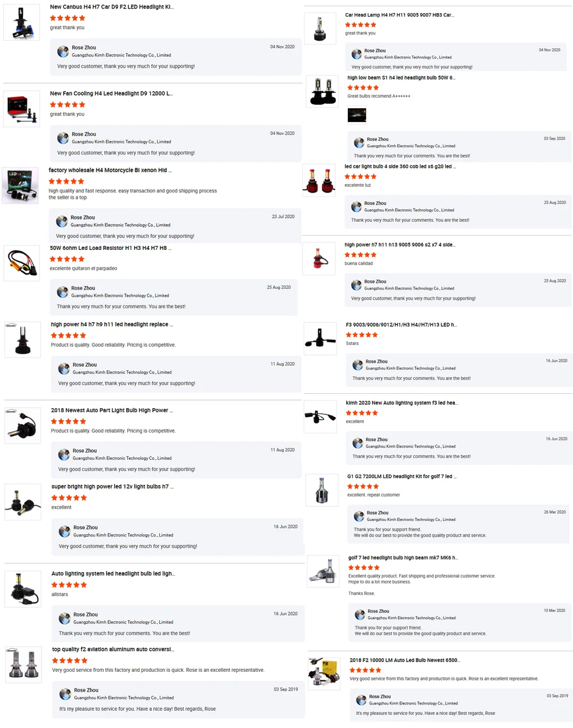This screenshot has width=573, height=728.
Task: Click the golf 7 led headlight bulb thumbnail
Action: (323, 572)
